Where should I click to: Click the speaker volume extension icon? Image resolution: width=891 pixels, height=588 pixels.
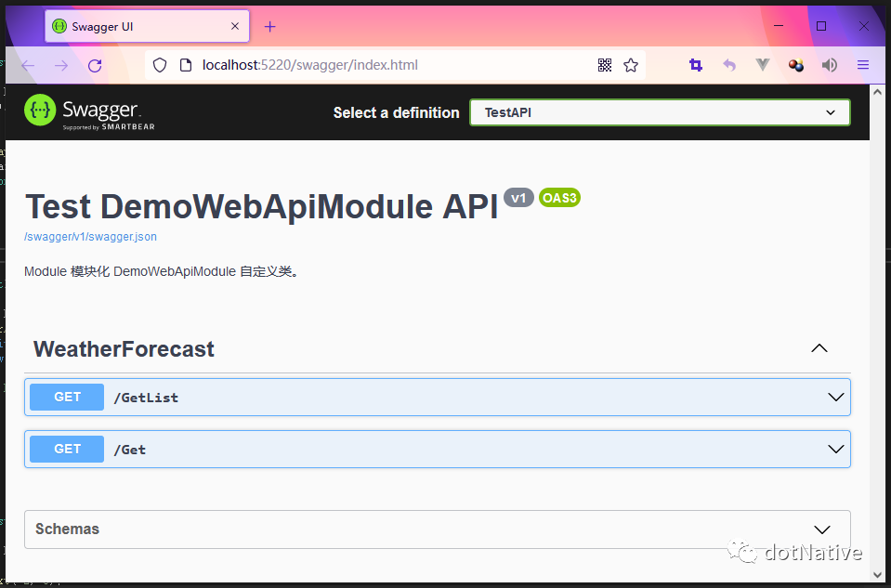click(x=830, y=65)
